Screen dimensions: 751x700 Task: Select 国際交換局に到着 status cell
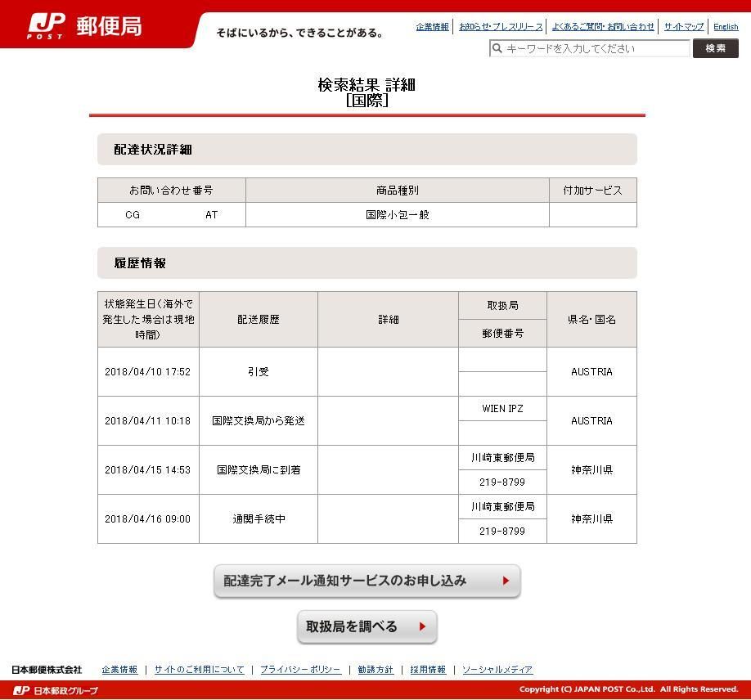[259, 470]
